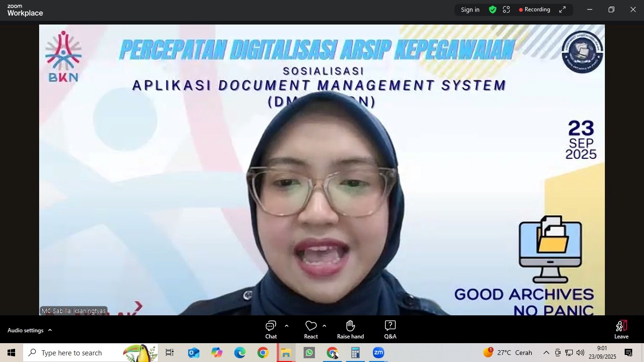Click the Zoom Workplace logo

tap(25, 10)
